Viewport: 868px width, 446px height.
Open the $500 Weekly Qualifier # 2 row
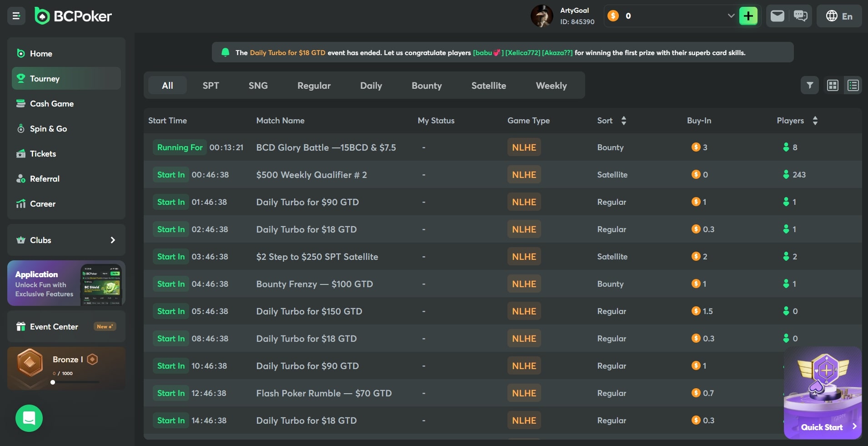(x=311, y=175)
